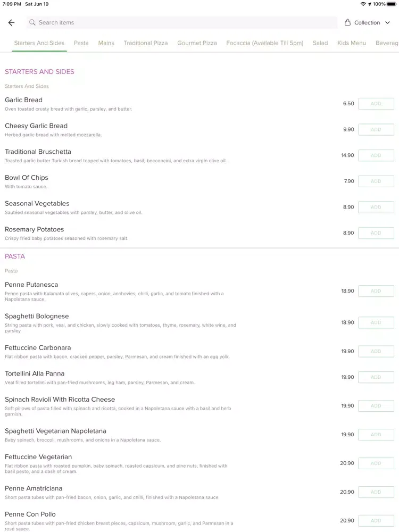Tap the search magnifier icon
Screen dimensions: 399x532
32,22
